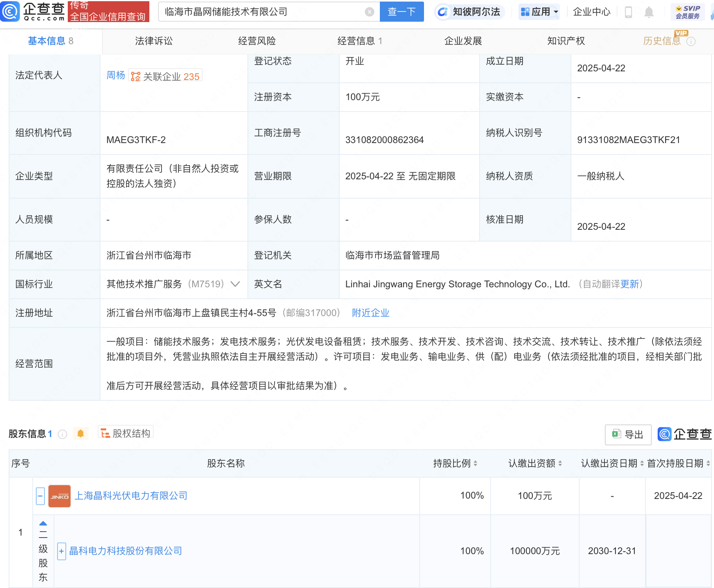
Task: Click the 查一下 search button
Action: [402, 12]
